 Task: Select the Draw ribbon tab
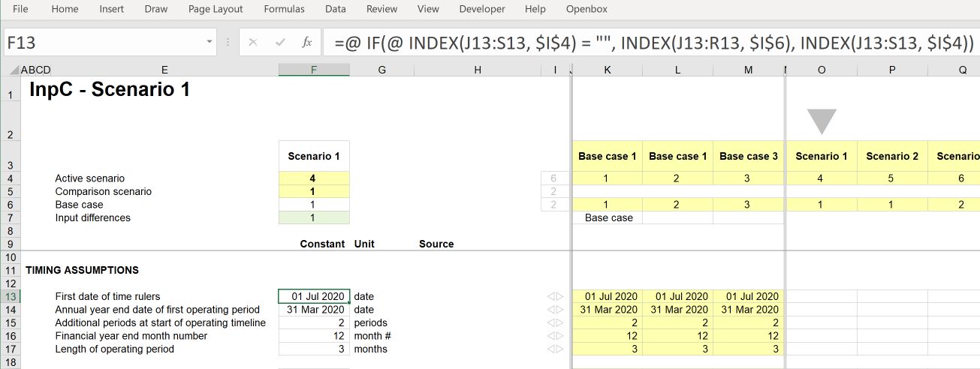[x=156, y=9]
